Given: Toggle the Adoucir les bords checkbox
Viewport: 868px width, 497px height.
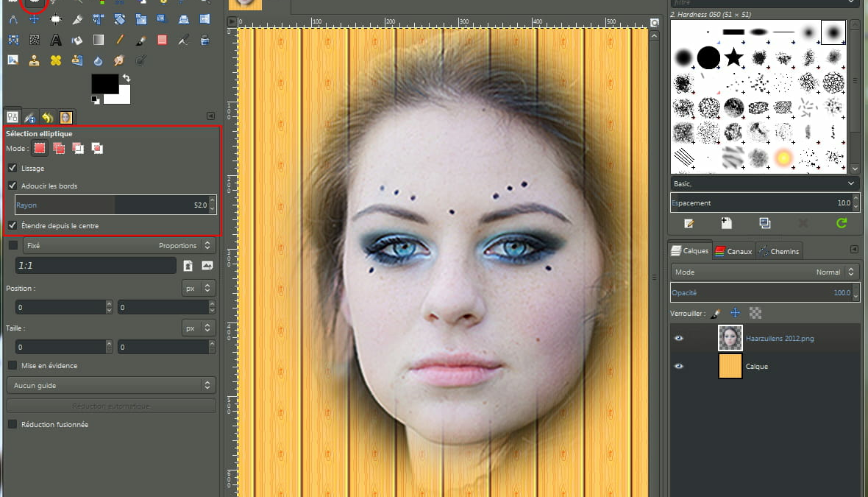Looking at the screenshot, I should click(x=13, y=186).
